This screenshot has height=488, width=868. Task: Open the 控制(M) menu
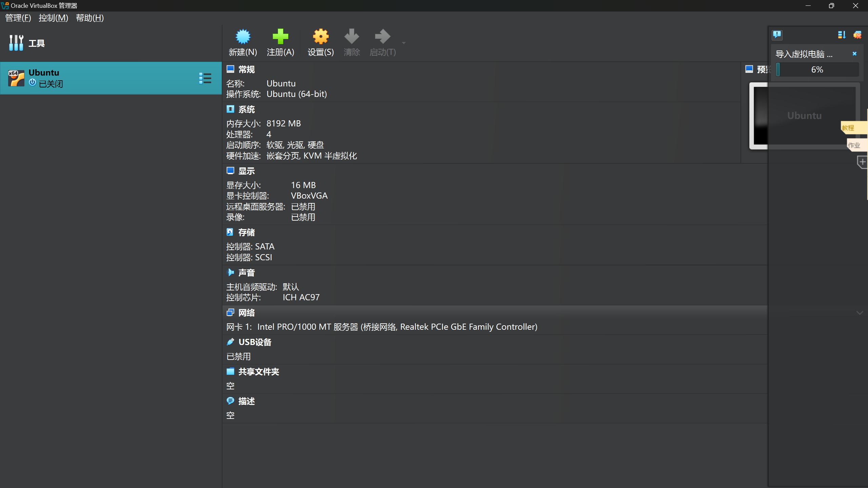point(53,18)
